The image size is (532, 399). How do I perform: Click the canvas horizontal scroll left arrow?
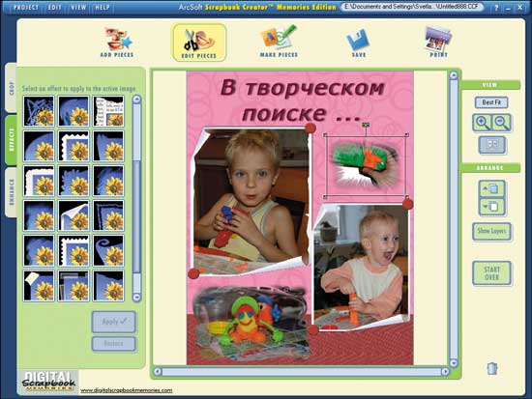(x=158, y=372)
